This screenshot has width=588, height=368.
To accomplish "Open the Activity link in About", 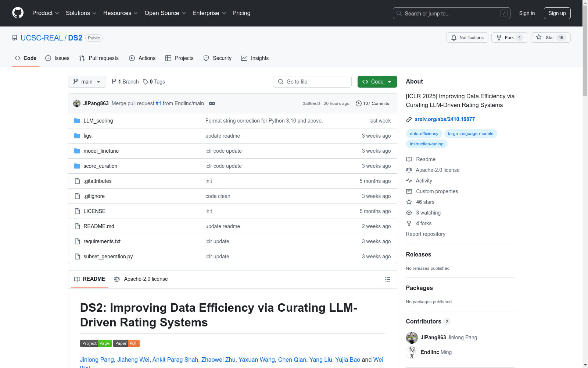I will point(424,181).
